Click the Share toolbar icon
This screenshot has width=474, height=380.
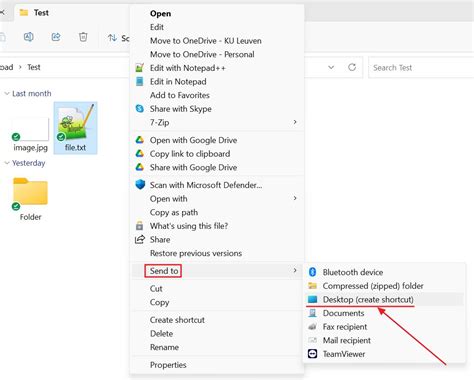(x=56, y=37)
